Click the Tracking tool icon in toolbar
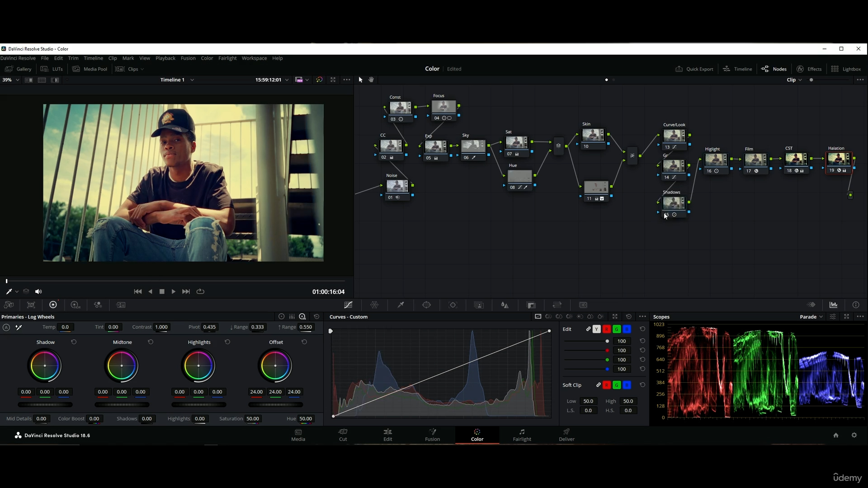868x488 pixels. click(453, 305)
